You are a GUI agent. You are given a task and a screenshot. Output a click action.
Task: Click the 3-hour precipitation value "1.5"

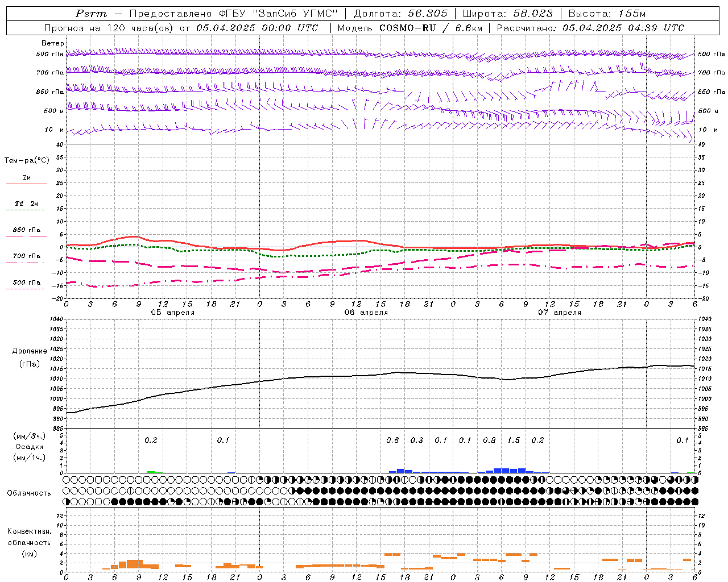pos(514,440)
